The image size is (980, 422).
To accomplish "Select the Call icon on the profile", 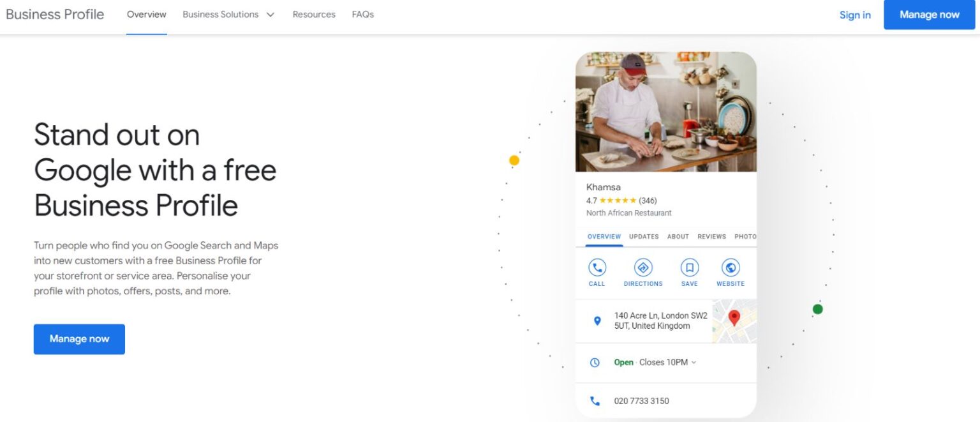I will point(596,267).
